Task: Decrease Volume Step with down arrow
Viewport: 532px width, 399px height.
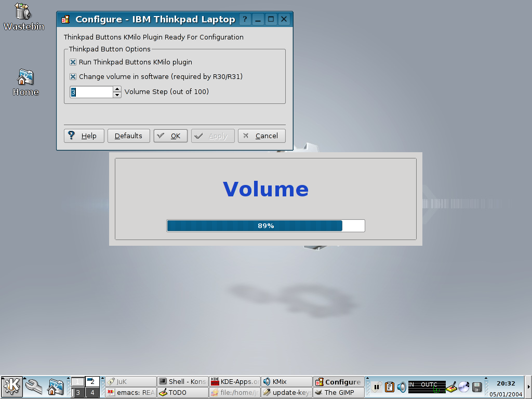Action: click(117, 95)
